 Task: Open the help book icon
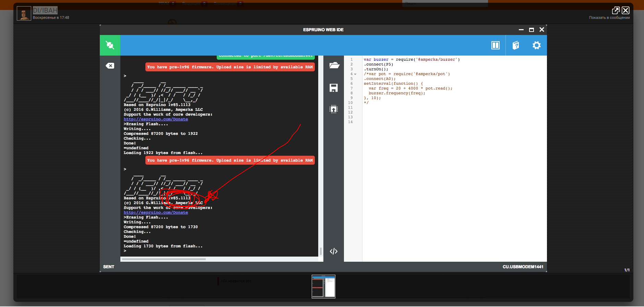pos(516,45)
